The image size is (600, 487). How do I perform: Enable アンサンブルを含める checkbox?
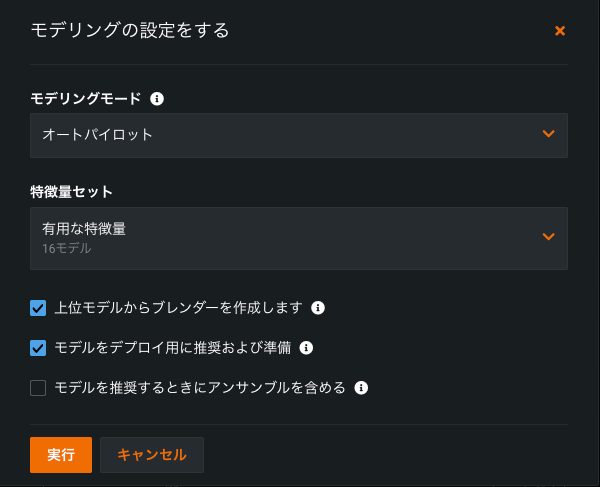click(38, 388)
